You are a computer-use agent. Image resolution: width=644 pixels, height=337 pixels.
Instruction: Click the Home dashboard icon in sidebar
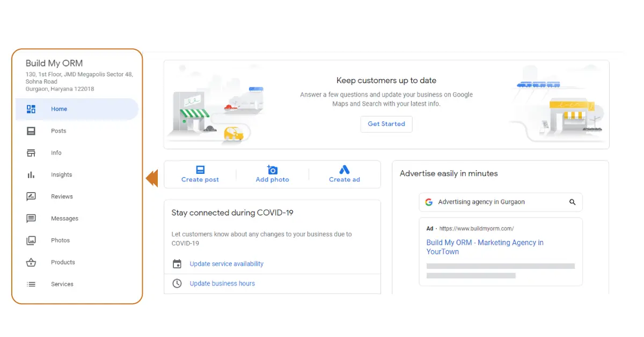tap(31, 109)
